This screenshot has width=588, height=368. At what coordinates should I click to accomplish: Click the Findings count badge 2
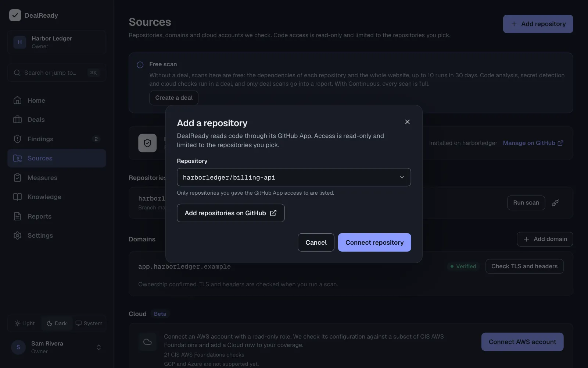[96, 139]
